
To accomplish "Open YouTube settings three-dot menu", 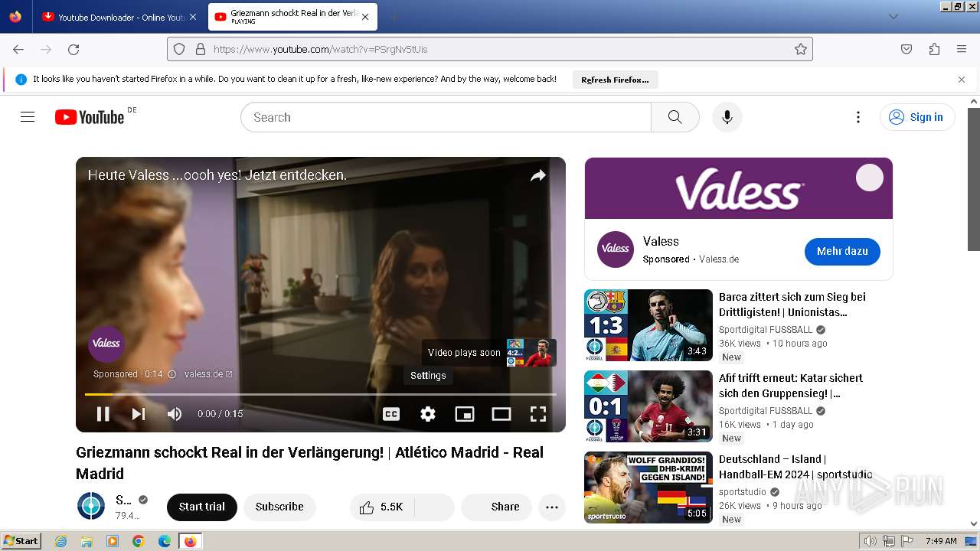I will [858, 117].
